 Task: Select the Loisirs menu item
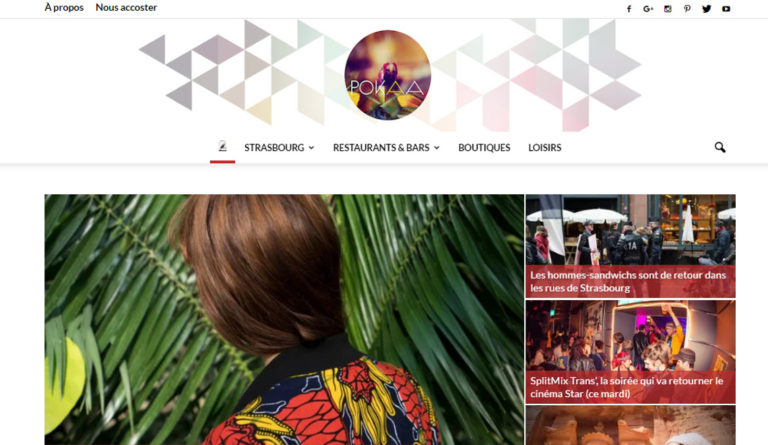[545, 147]
